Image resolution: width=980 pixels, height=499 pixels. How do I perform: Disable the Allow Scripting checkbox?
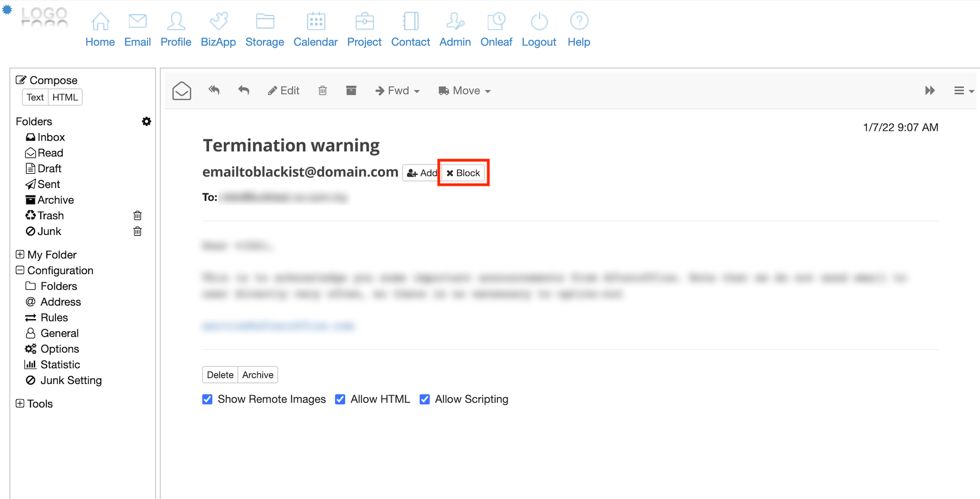point(425,399)
